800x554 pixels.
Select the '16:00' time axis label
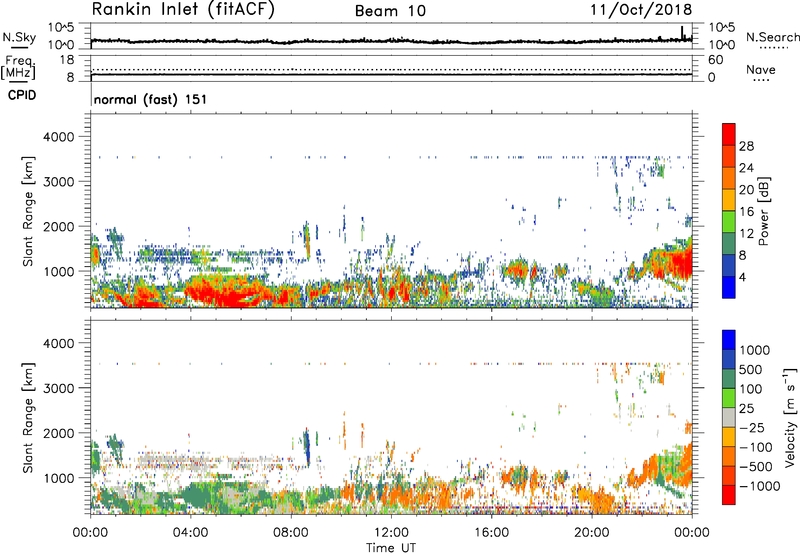(491, 533)
